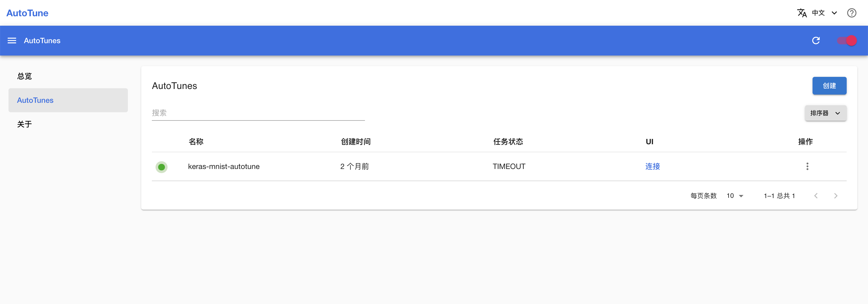Click the refresh icon in the blue bar
The height and width of the screenshot is (304, 868).
pyautogui.click(x=816, y=40)
